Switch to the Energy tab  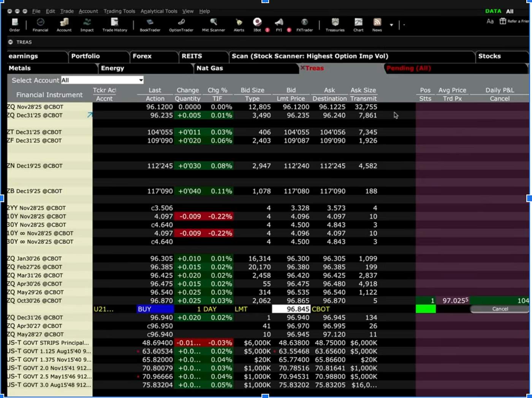[x=146, y=68]
